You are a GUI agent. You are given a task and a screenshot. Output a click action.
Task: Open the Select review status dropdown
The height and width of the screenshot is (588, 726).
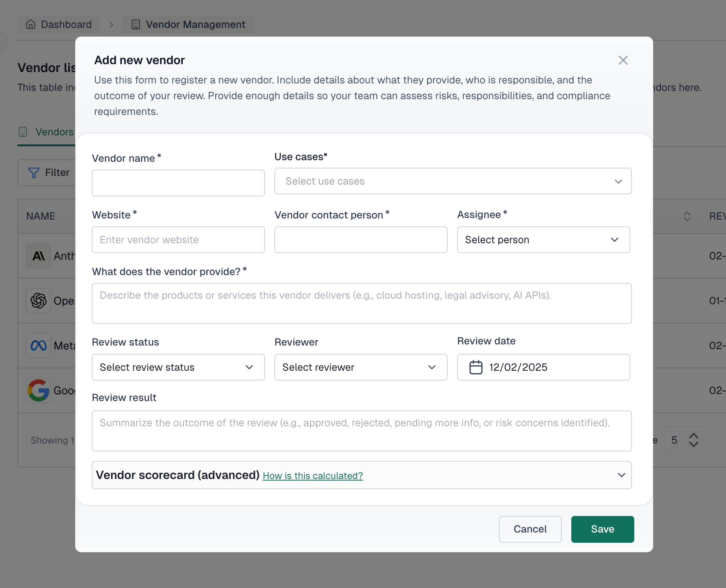coord(178,367)
